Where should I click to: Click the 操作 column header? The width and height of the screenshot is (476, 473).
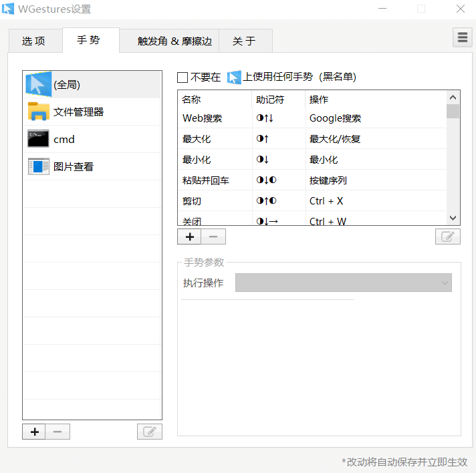pos(376,100)
